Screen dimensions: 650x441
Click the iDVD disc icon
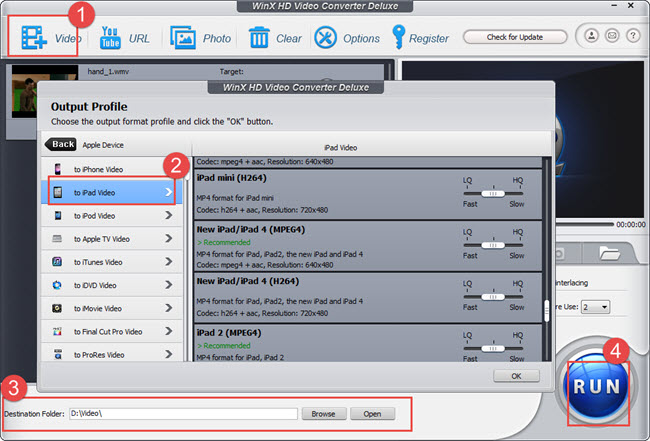pos(57,285)
